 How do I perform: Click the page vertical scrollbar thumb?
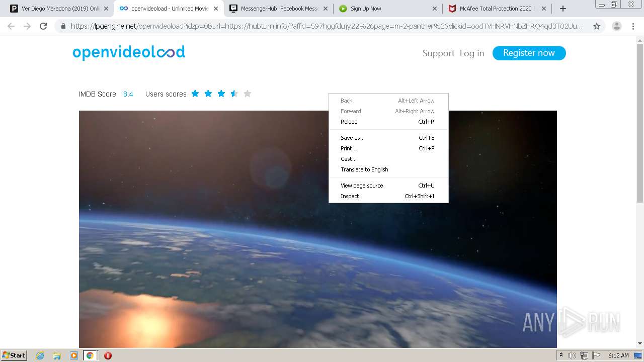pyautogui.click(x=640, y=123)
